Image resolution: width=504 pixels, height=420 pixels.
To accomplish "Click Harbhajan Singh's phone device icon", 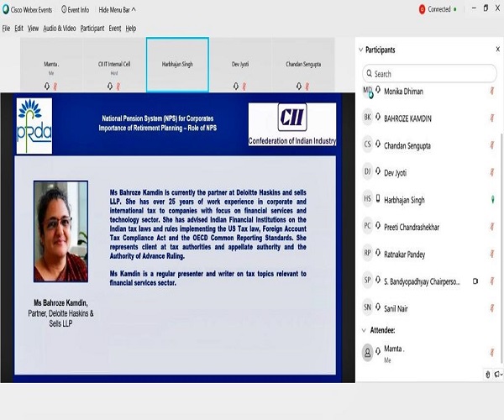I will 378,199.
